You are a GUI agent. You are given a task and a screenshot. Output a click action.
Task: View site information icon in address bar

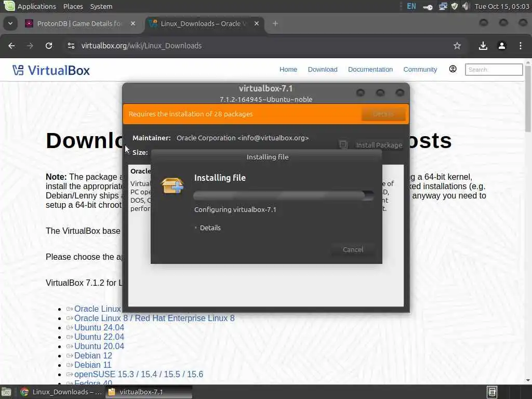pyautogui.click(x=71, y=46)
